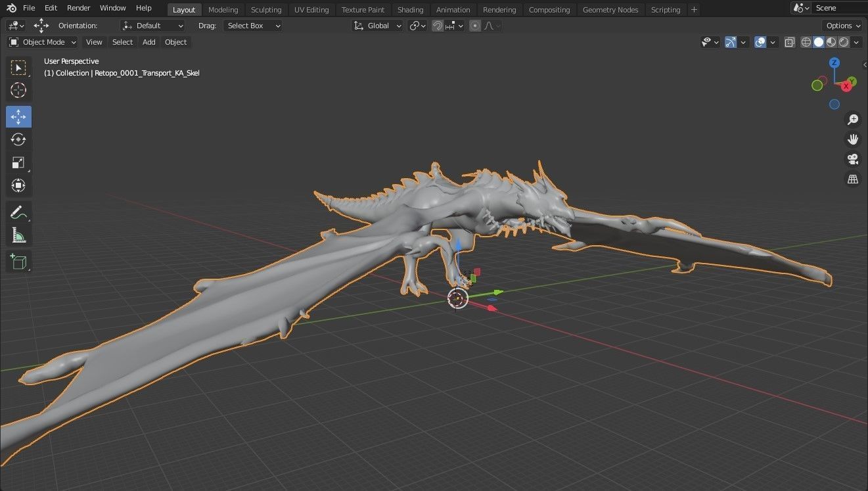Viewport: 868px width, 491px height.
Task: Toggle X-ray mode
Action: point(789,42)
